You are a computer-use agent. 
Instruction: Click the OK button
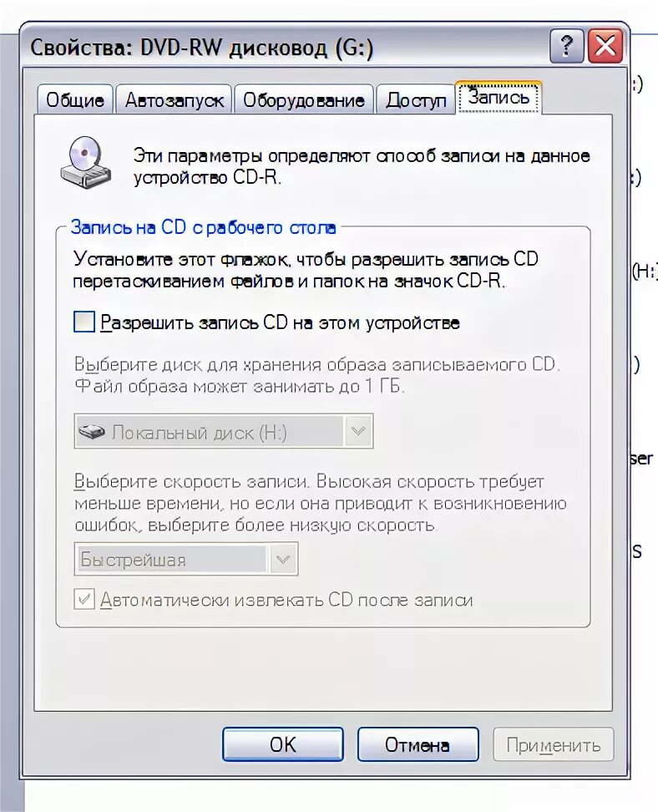coord(283,744)
